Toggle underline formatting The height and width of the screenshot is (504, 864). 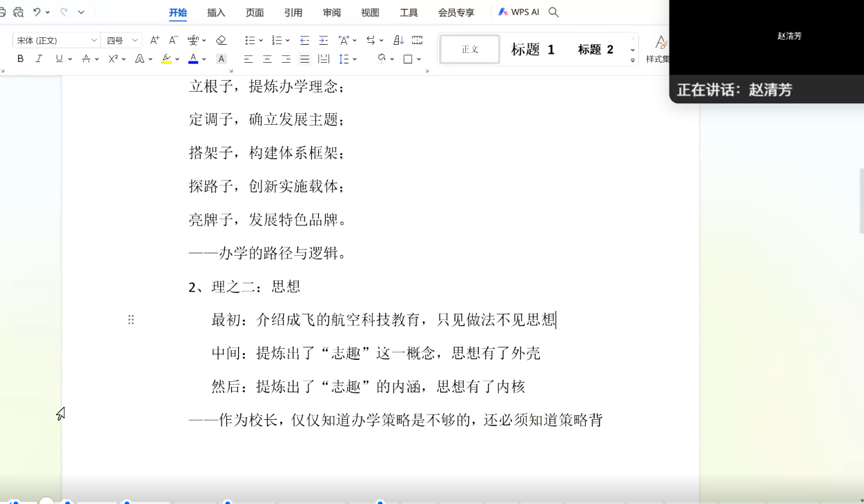pos(59,59)
